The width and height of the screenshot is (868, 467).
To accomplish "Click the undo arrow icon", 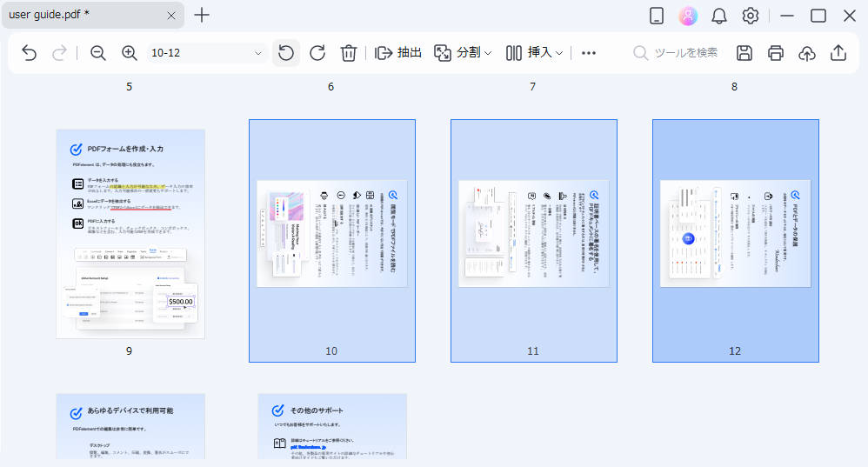I will coord(29,53).
